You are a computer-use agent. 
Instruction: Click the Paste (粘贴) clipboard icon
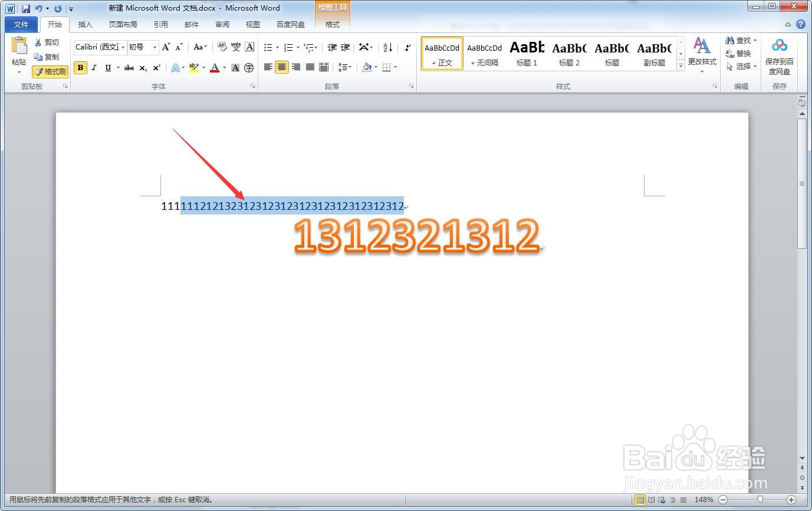19,46
